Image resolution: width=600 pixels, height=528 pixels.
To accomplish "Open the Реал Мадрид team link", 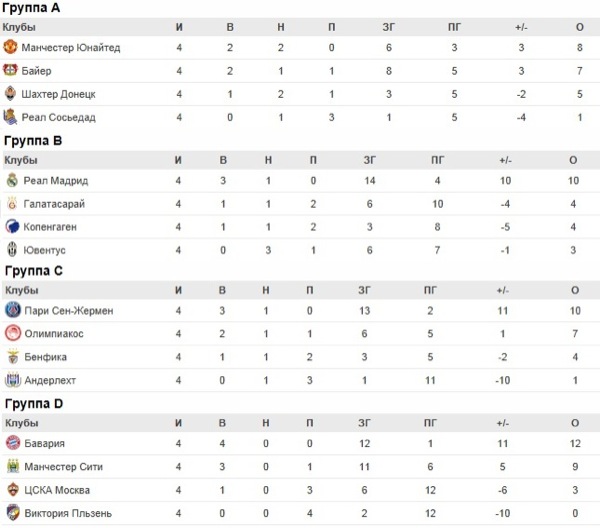I will [56, 181].
